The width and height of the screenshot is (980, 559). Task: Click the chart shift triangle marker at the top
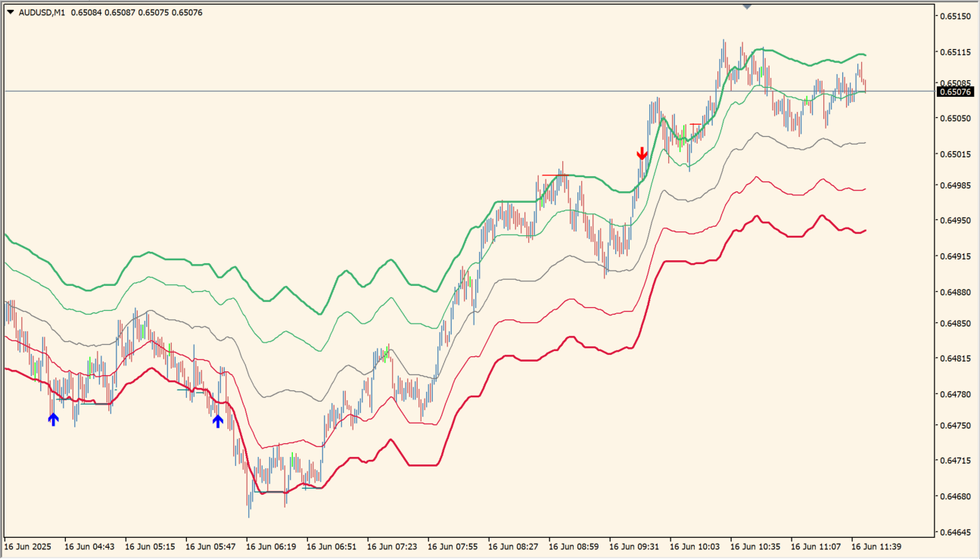coord(747,7)
